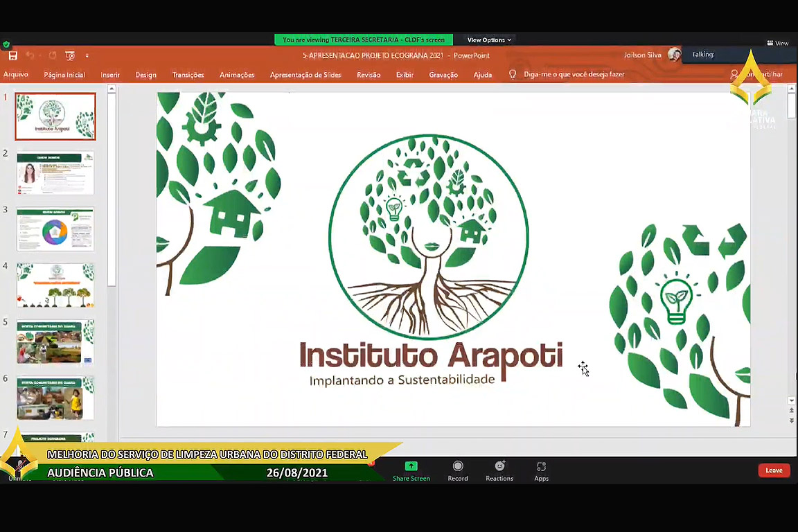
Task: Open the Zoom View layout menu
Action: (778, 43)
